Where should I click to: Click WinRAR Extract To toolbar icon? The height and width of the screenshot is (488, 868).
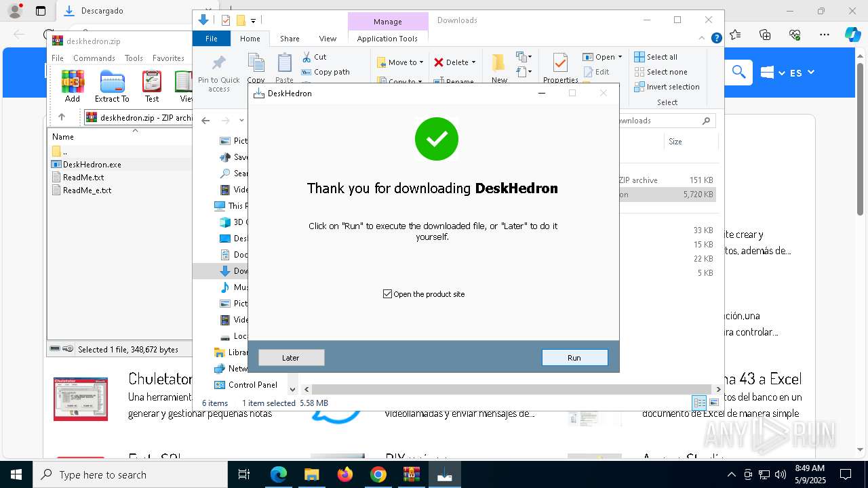tap(112, 86)
